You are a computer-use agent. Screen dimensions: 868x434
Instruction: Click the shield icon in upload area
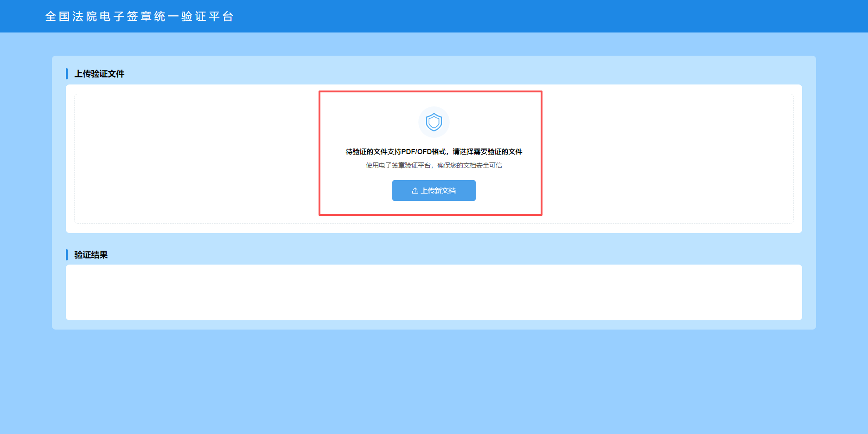pyautogui.click(x=434, y=122)
